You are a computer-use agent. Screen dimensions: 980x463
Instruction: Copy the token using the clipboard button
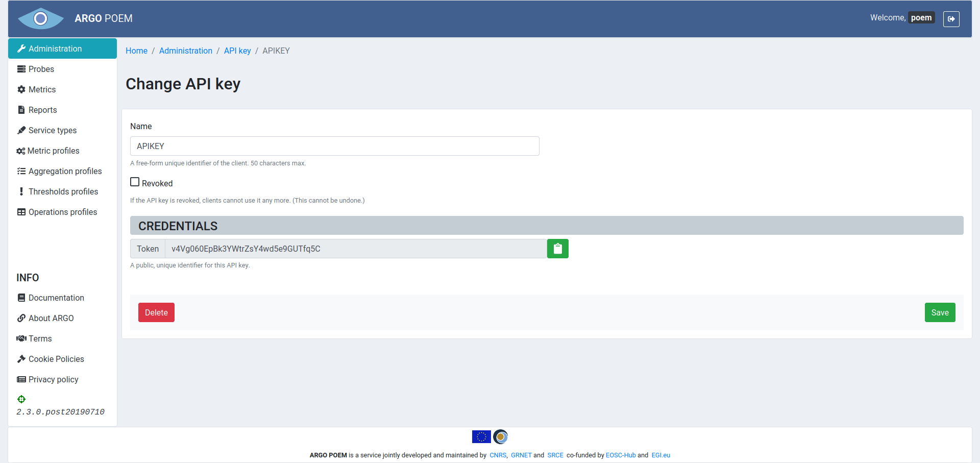pos(557,249)
